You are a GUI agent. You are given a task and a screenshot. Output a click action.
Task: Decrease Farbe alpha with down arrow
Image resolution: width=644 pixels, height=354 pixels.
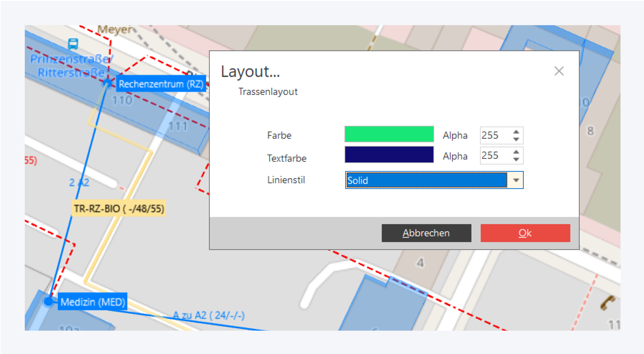(x=516, y=139)
